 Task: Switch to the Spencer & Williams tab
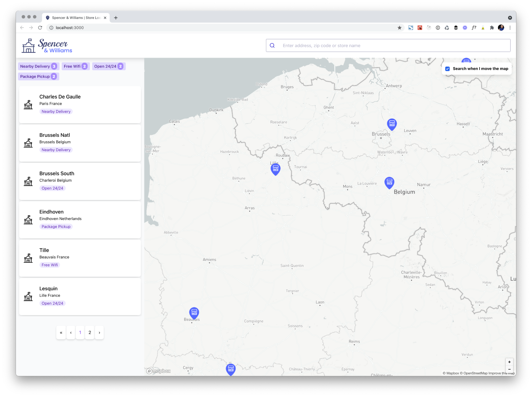click(x=76, y=18)
